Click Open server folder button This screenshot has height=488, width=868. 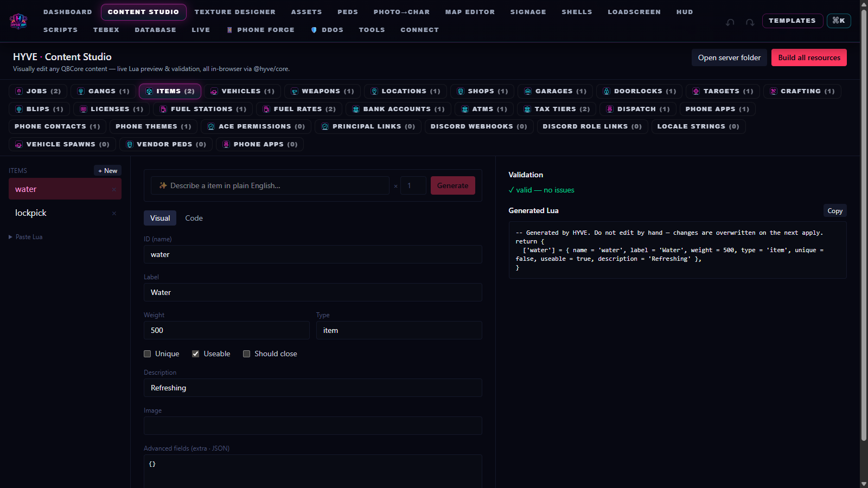tap(729, 57)
